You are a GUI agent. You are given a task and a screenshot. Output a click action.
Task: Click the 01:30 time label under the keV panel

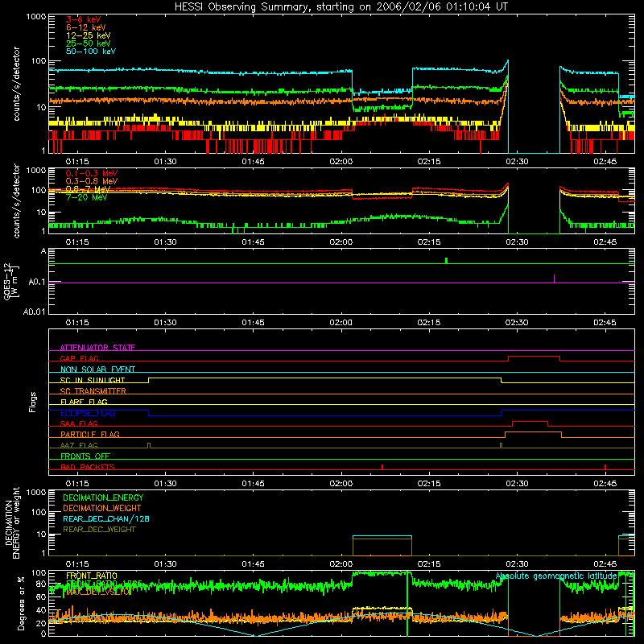(165, 162)
